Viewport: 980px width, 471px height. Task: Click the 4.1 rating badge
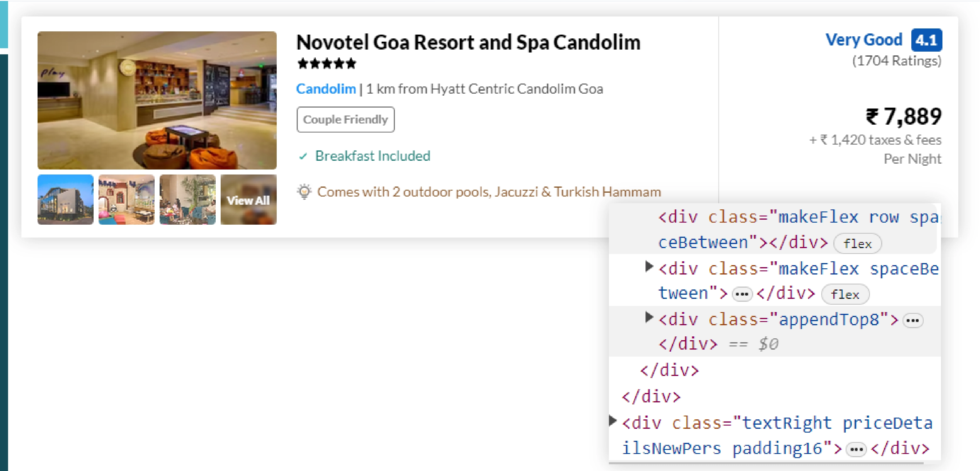tap(926, 40)
